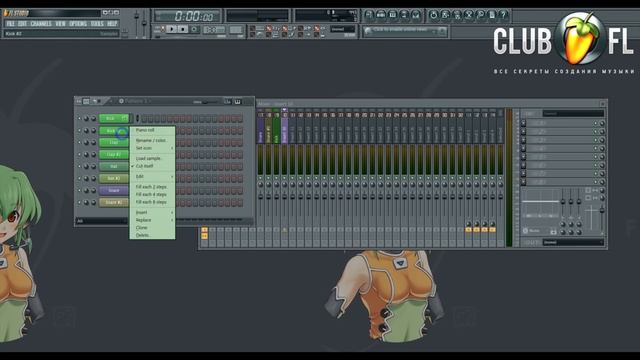Select the Hat #2 channel button

[114, 178]
